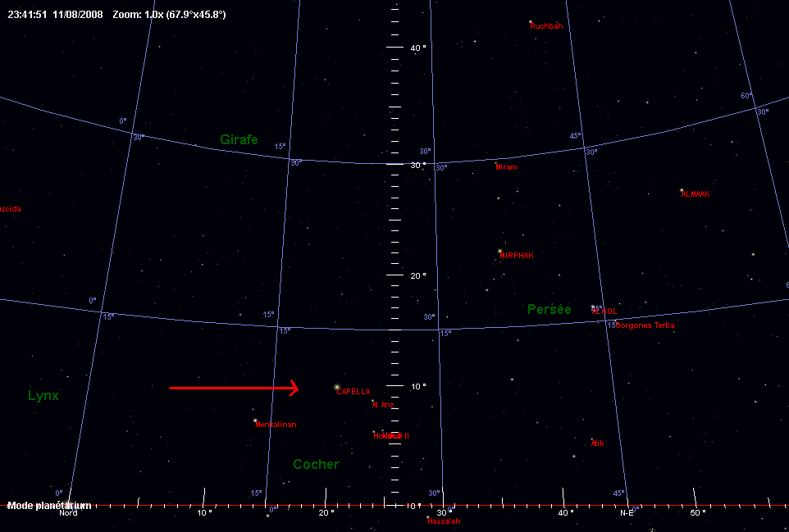The height and width of the screenshot is (532, 789).
Task: Click the N-E compass marker on horizon
Action: click(x=627, y=513)
